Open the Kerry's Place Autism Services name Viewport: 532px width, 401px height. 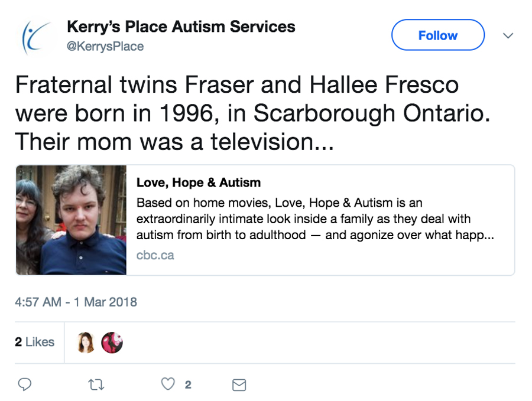click(181, 27)
